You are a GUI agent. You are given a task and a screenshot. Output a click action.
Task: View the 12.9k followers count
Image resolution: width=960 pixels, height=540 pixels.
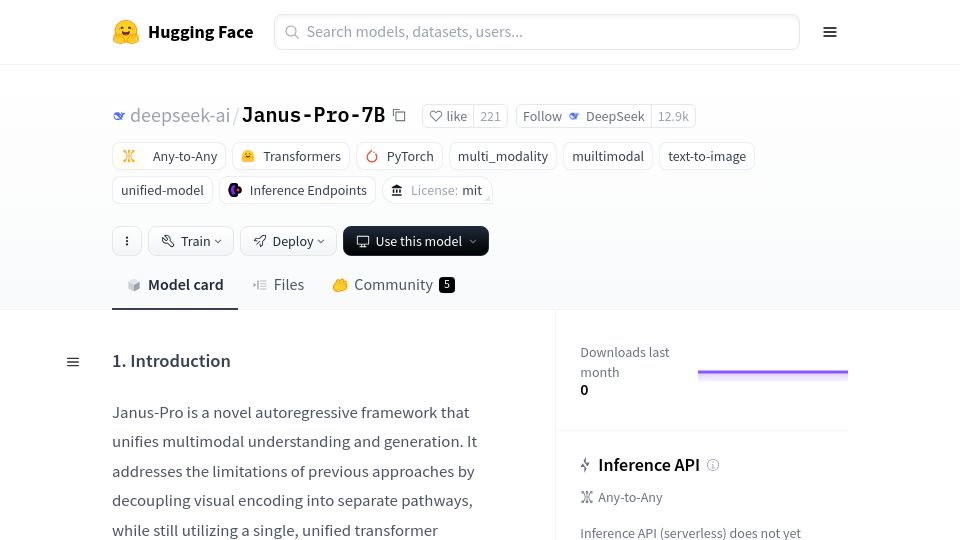pos(673,116)
